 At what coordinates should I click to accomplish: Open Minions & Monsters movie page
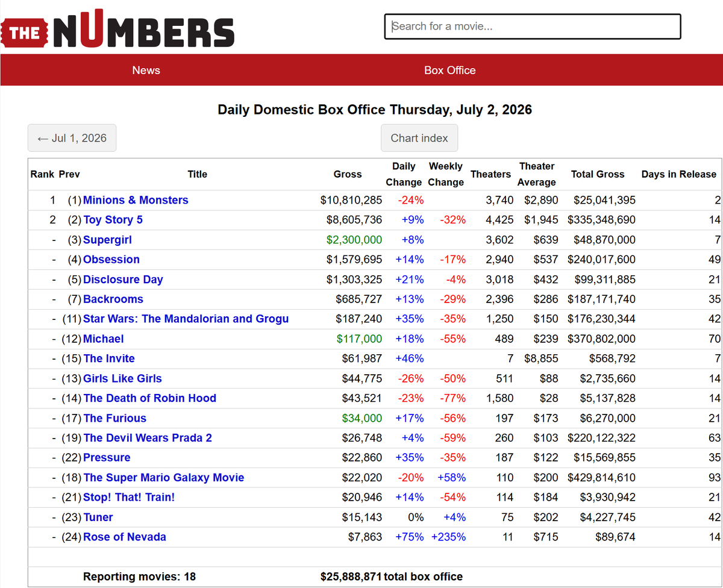click(136, 200)
